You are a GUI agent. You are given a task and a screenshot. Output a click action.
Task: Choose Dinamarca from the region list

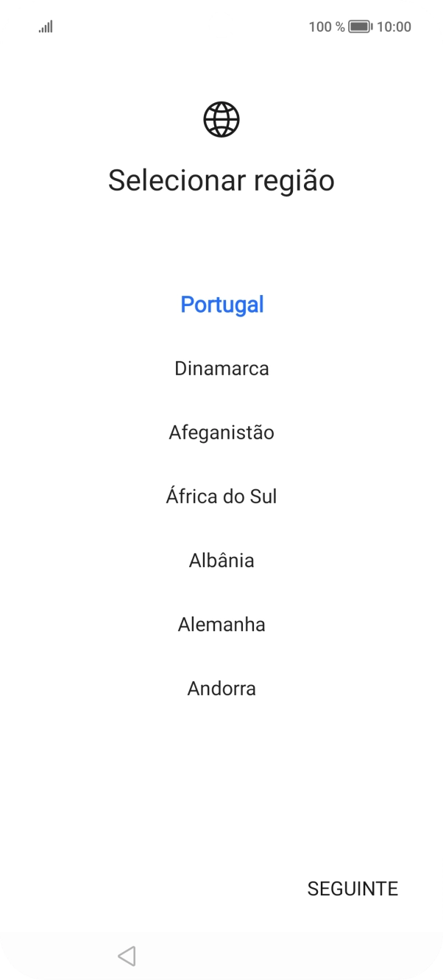tap(221, 368)
